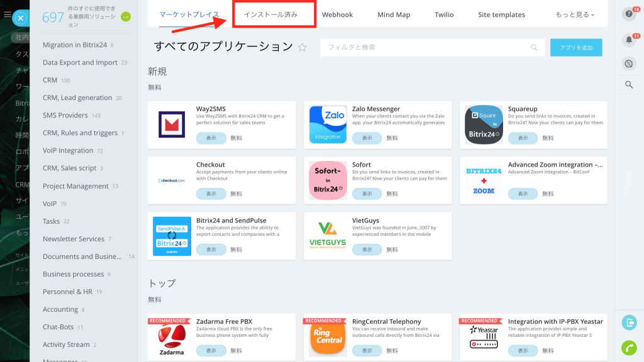Open Bitrix24 and SendPulse app icon
The width and height of the screenshot is (644, 362).
tap(172, 236)
